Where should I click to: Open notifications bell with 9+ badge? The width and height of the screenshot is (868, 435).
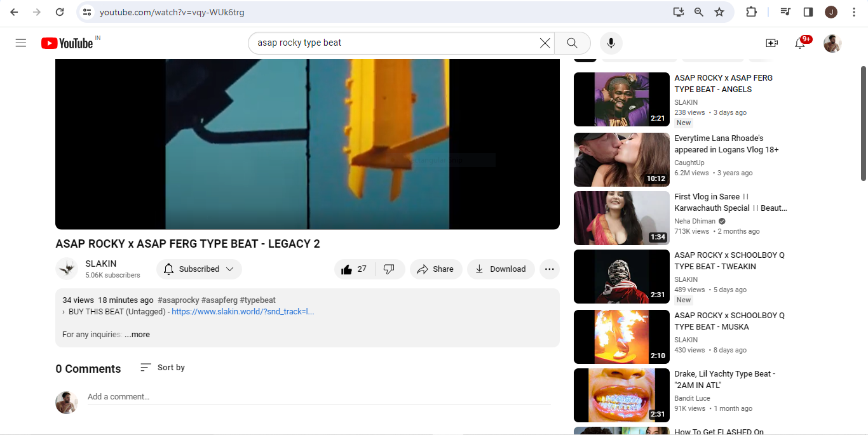coord(801,43)
